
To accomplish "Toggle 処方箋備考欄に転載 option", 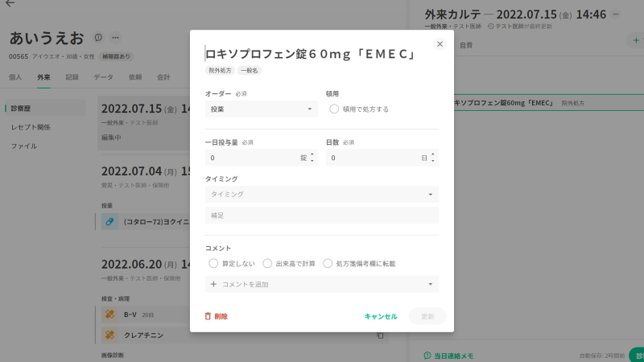I will pyautogui.click(x=328, y=263).
